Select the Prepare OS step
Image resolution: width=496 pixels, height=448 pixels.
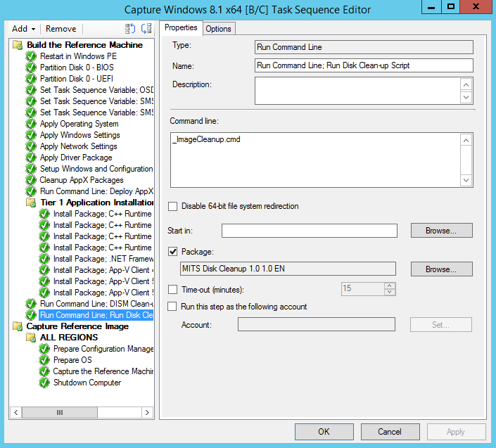coord(72,360)
